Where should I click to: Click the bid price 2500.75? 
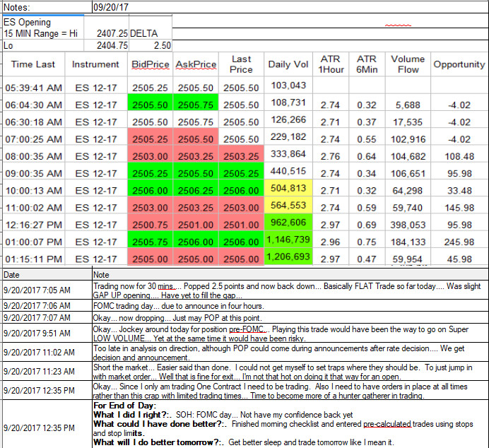tap(150, 222)
